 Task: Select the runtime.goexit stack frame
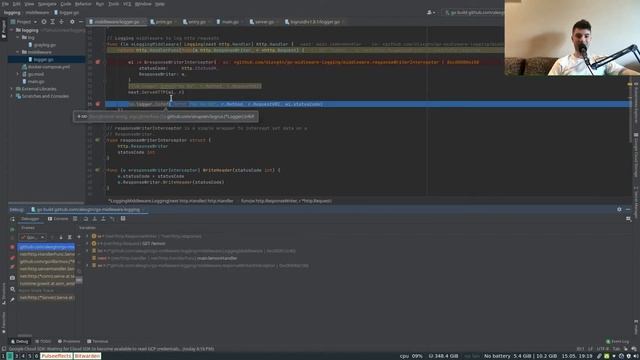pyautogui.click(x=47, y=284)
